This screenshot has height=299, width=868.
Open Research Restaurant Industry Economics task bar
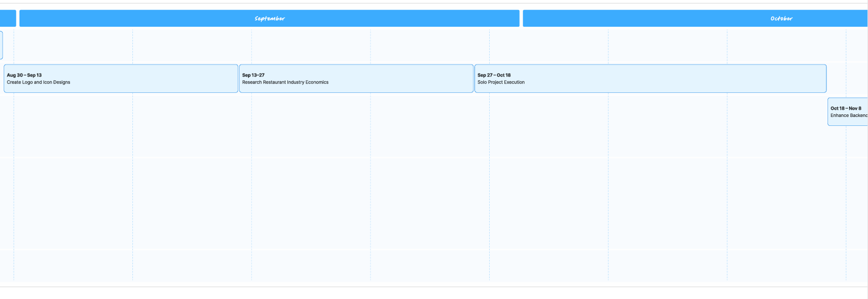(x=356, y=79)
